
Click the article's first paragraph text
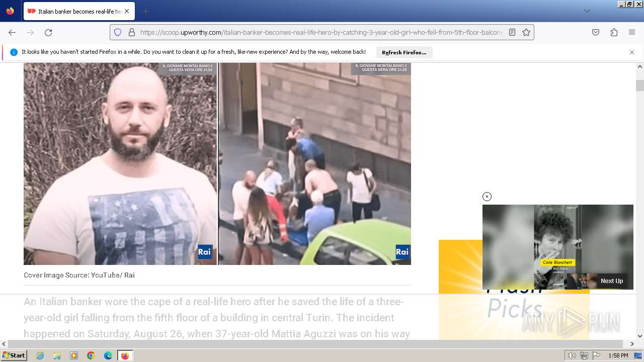[217, 318]
